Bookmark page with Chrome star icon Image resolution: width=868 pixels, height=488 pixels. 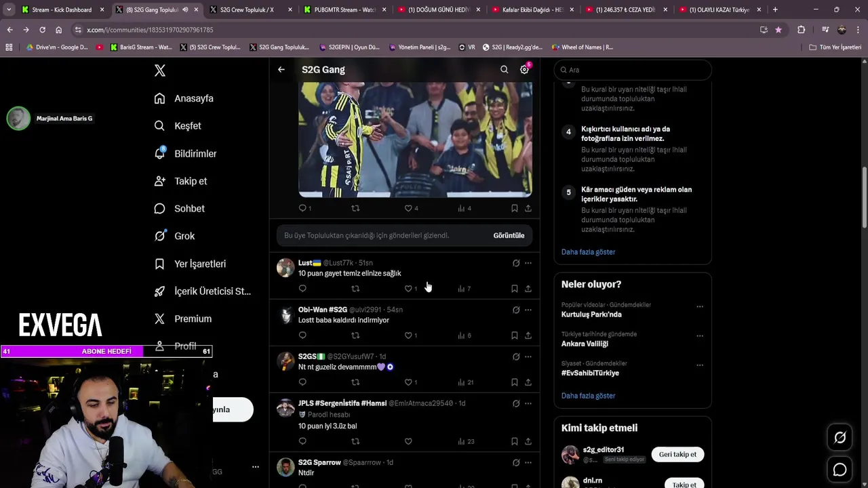(778, 30)
